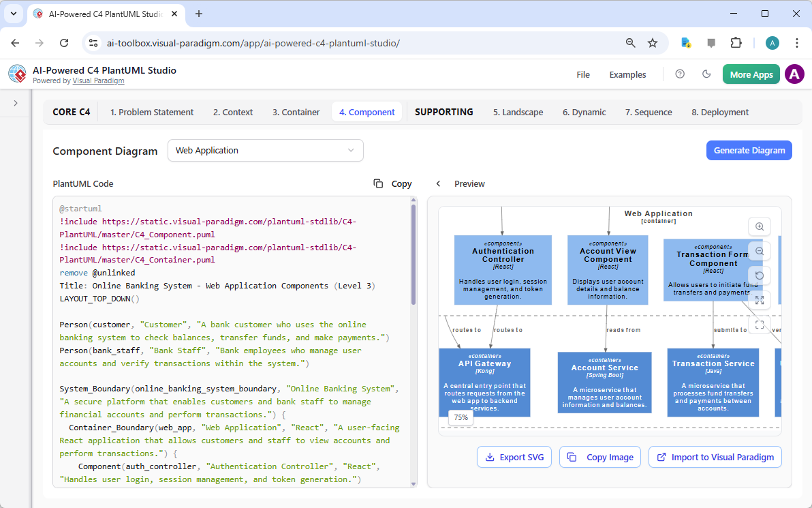Screen dimensions: 812x508
Task: Expand the diagram preview to fullscreen
Action: pos(760,300)
